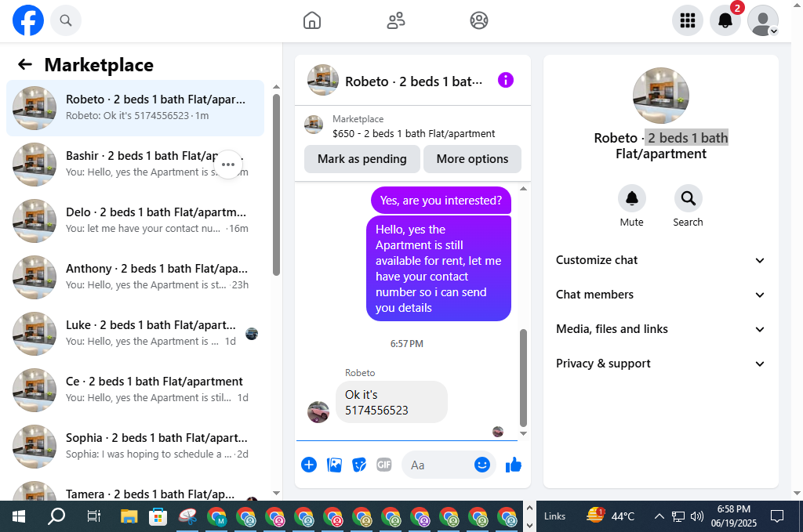Open the Facebook search icon
Image resolution: width=803 pixels, height=532 pixels.
66,20
